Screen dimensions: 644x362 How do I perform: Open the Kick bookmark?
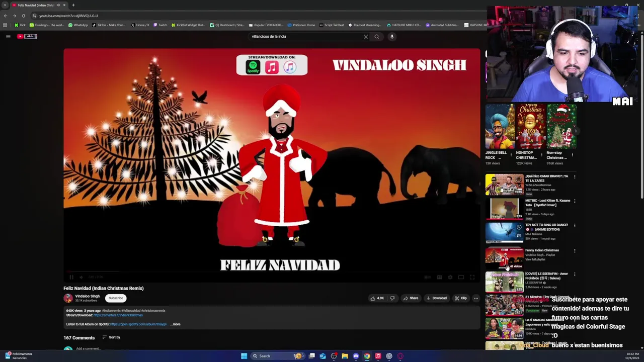(20, 25)
